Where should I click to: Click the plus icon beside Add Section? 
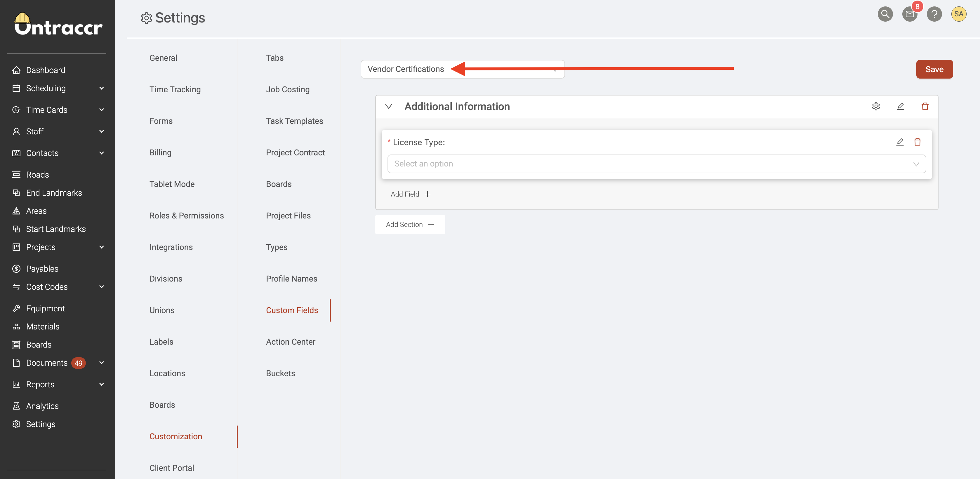pos(431,225)
